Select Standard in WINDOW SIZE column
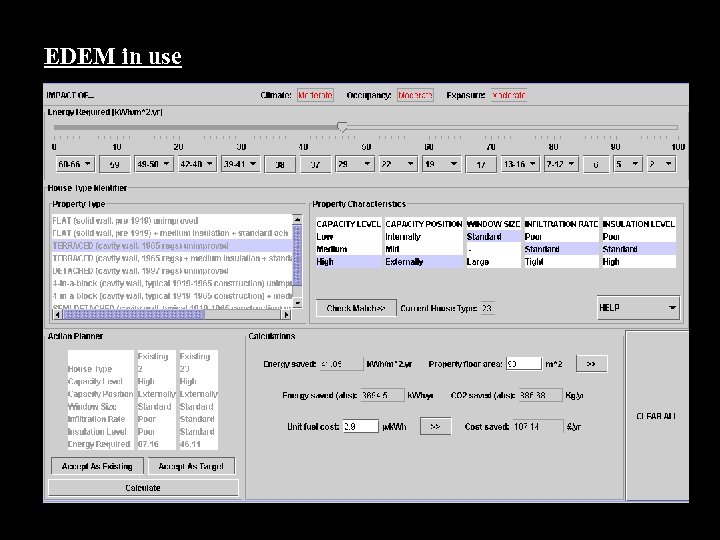The height and width of the screenshot is (540, 720). pyautogui.click(x=493, y=236)
